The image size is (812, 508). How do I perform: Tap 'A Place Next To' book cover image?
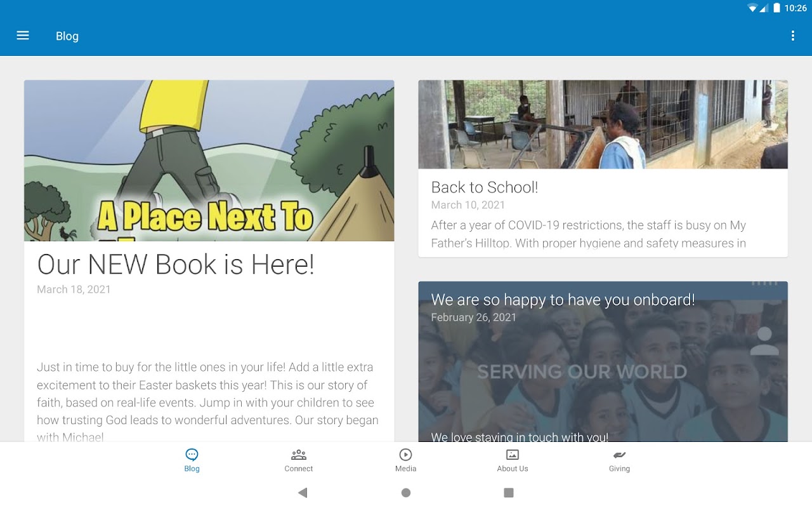coord(209,161)
